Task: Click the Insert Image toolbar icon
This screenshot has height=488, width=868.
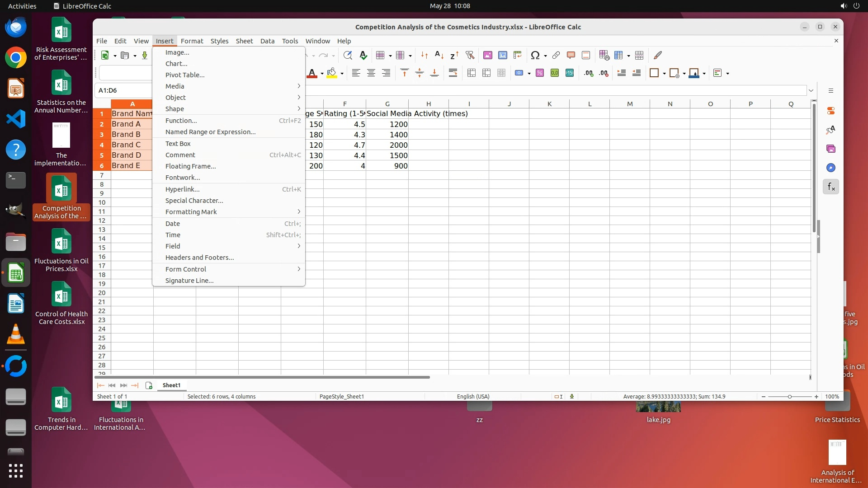Action: point(487,55)
